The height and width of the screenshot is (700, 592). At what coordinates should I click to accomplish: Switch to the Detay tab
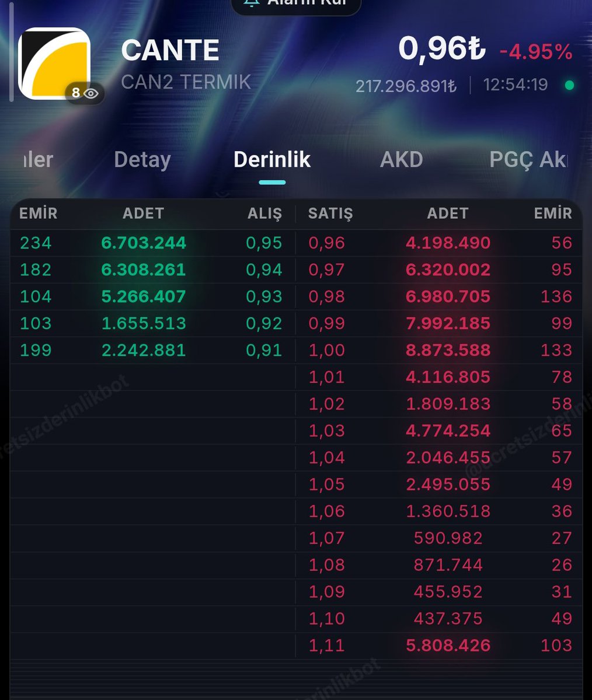pos(142,159)
